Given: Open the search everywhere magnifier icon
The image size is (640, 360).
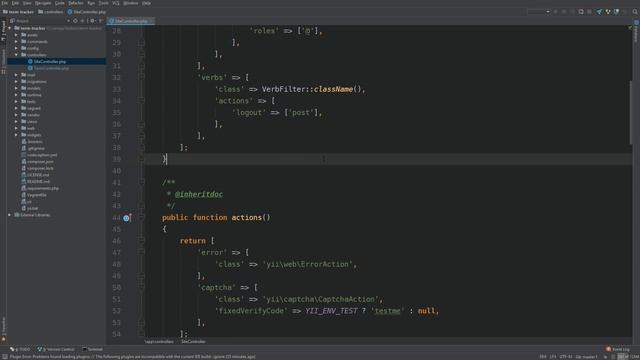Looking at the screenshot, I should (x=635, y=12).
